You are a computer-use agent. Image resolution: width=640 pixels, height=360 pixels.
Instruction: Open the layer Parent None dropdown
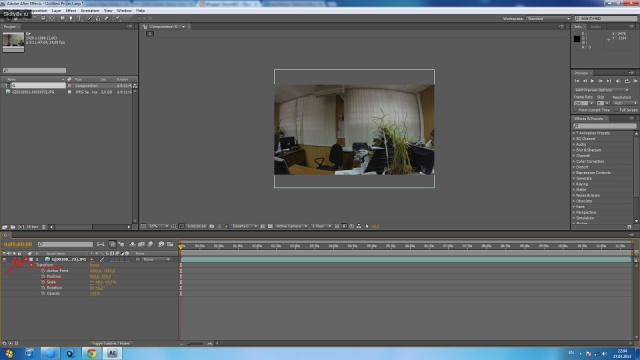pos(156,260)
